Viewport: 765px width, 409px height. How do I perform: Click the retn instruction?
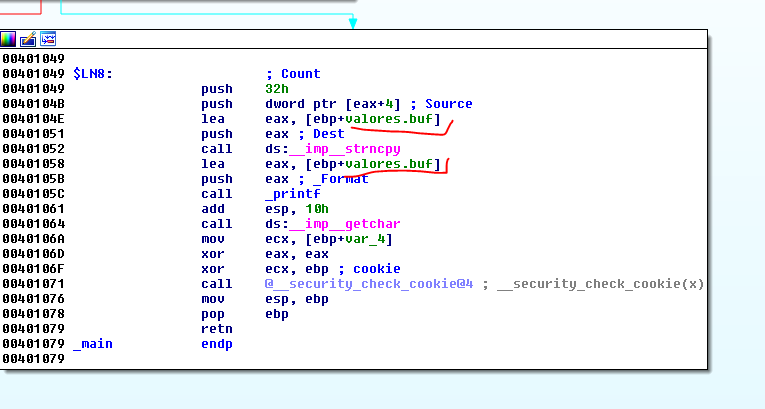tap(217, 329)
